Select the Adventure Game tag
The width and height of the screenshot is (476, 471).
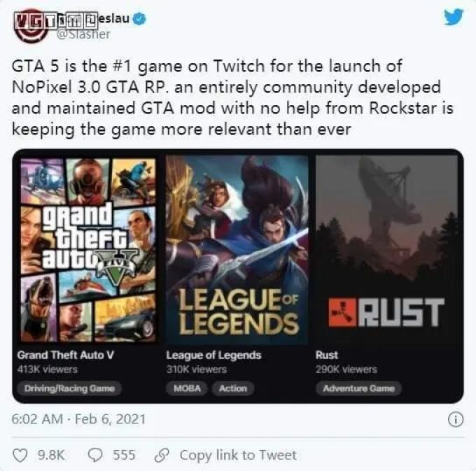(x=358, y=388)
